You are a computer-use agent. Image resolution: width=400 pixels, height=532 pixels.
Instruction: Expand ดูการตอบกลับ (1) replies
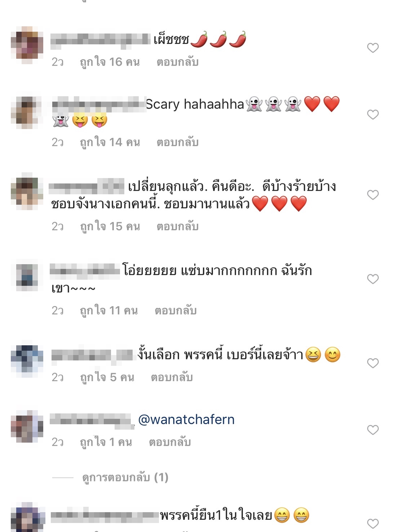125,478
